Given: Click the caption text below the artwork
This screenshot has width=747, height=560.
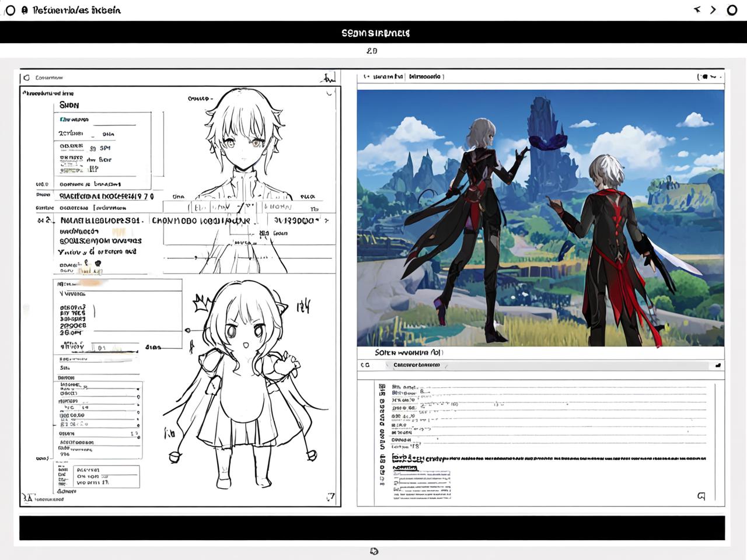Looking at the screenshot, I should pyautogui.click(x=409, y=352).
